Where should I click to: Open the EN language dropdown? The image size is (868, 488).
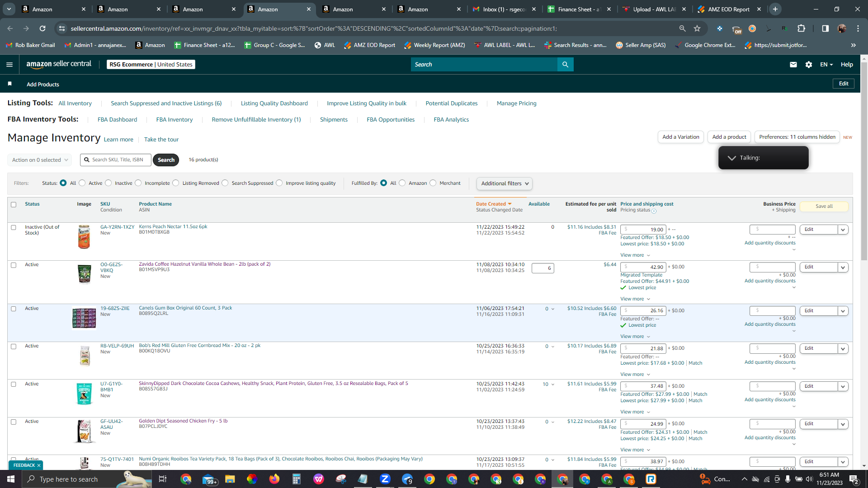pyautogui.click(x=826, y=65)
